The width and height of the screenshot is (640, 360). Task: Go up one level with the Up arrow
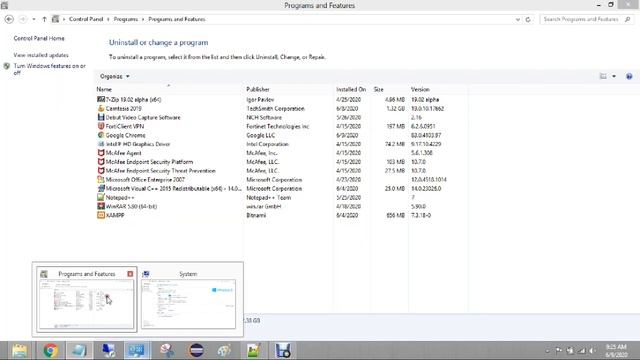44,19
